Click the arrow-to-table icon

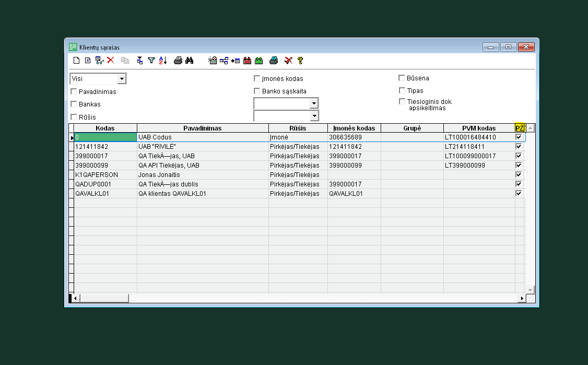tap(236, 61)
